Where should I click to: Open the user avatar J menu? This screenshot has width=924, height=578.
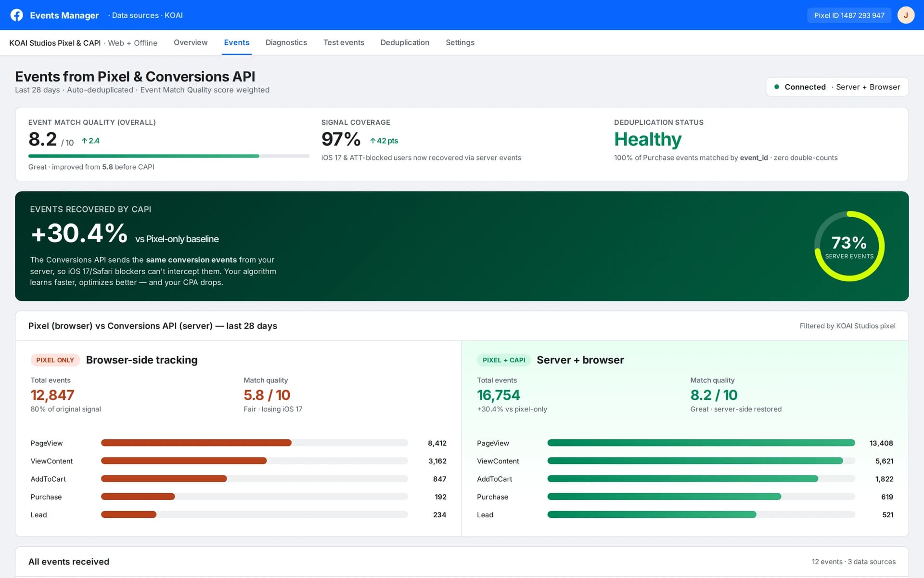point(906,15)
